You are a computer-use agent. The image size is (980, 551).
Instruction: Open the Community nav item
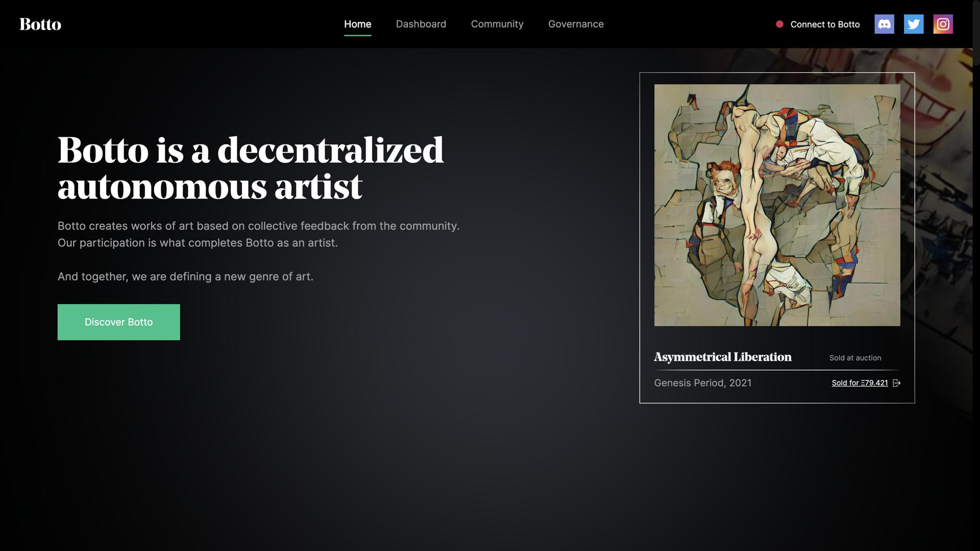497,24
